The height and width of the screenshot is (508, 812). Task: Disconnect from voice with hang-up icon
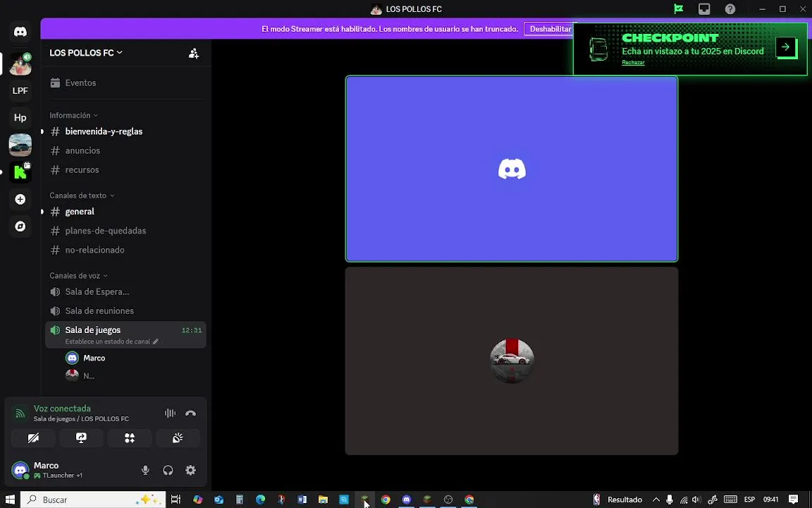point(190,413)
